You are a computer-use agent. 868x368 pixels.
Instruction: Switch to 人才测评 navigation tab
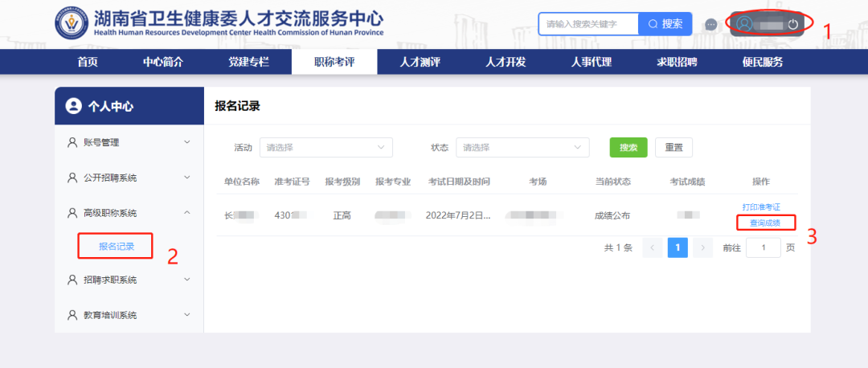tap(420, 62)
